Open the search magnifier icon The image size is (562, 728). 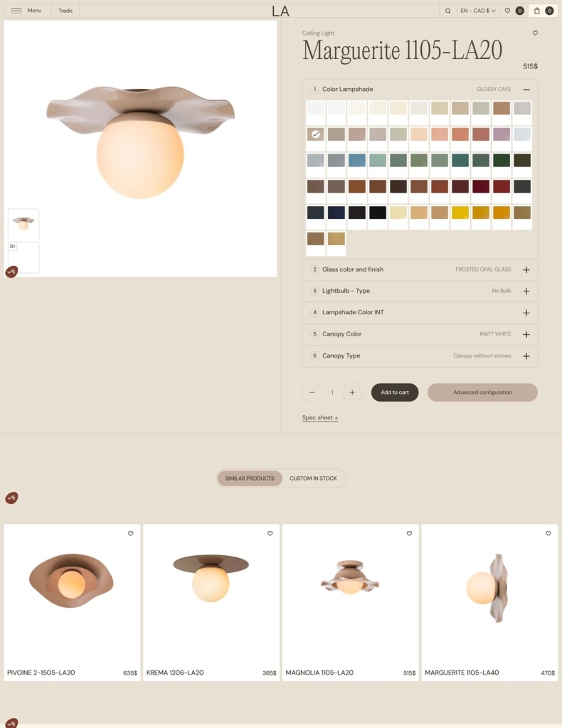click(447, 11)
